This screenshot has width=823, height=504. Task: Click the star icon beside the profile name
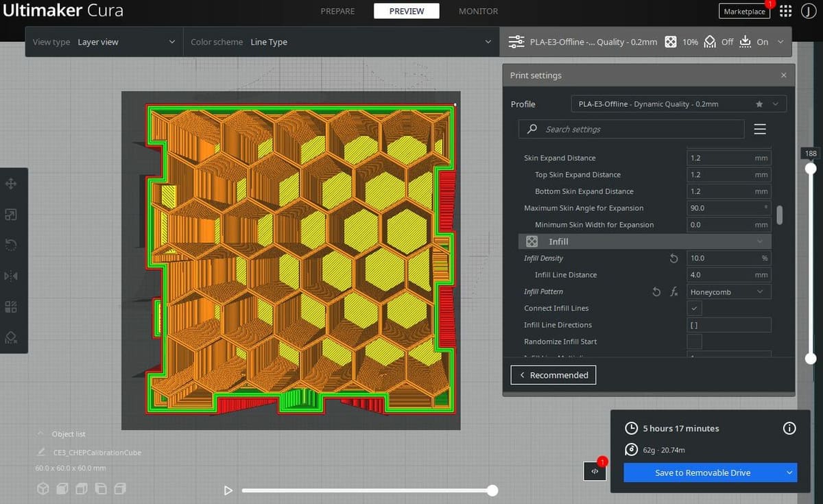pos(759,104)
